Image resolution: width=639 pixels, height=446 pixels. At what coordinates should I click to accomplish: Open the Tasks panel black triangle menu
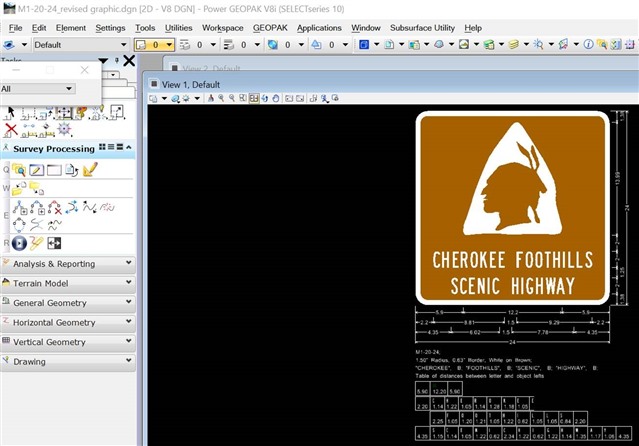coord(104,61)
